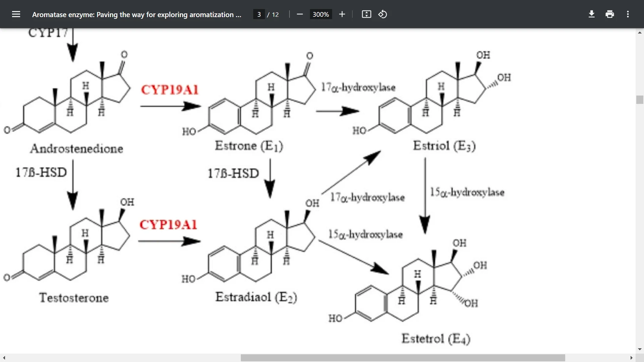Click '17ß-HSD' under Estrone
This screenshot has width=644, height=362.
coord(233,173)
